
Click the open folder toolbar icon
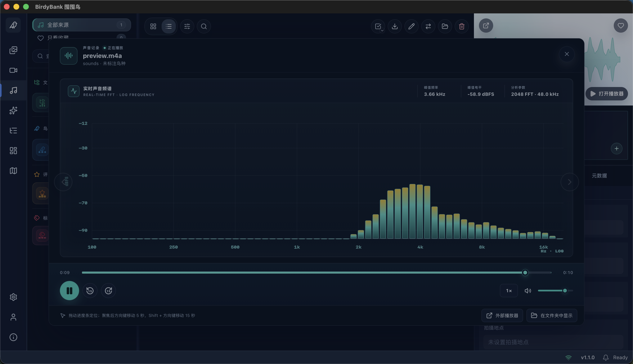(x=445, y=26)
